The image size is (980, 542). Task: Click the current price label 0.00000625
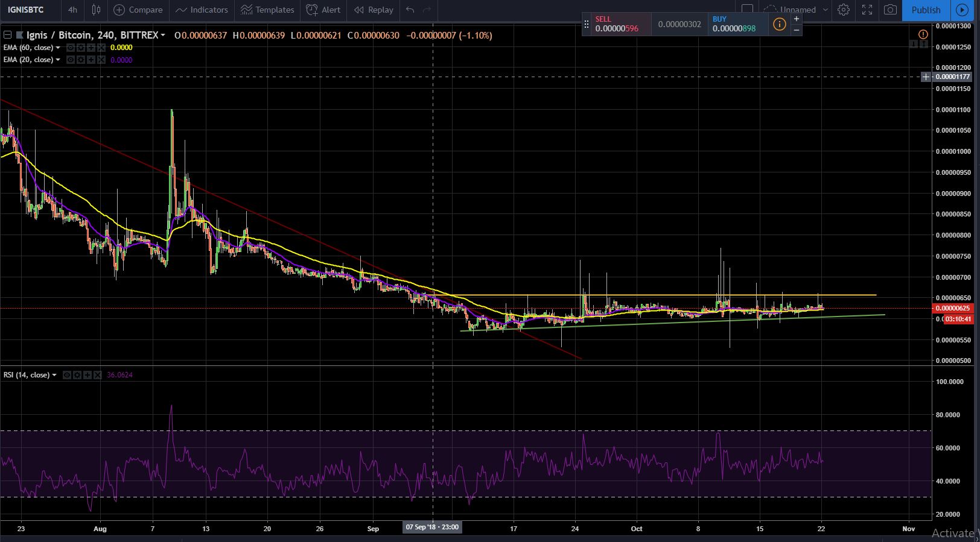pyautogui.click(x=953, y=308)
